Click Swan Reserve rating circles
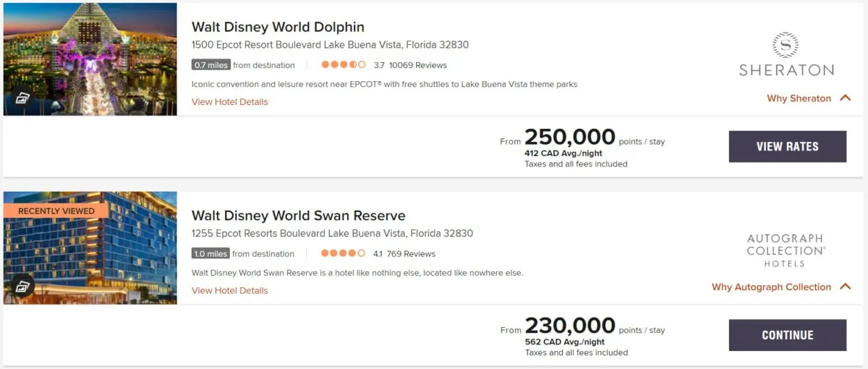 click(x=344, y=254)
